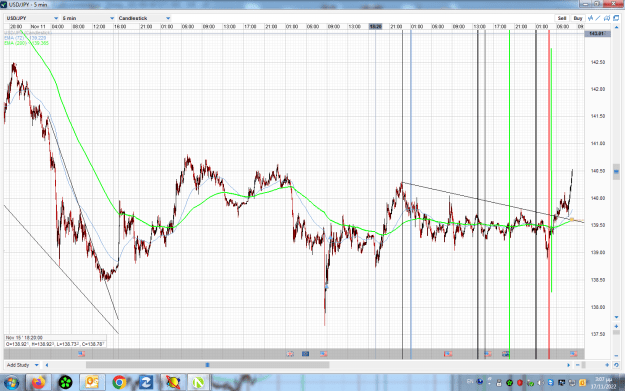
Task: Open the Candlestick chart type dropdown
Action: pyautogui.click(x=144, y=18)
